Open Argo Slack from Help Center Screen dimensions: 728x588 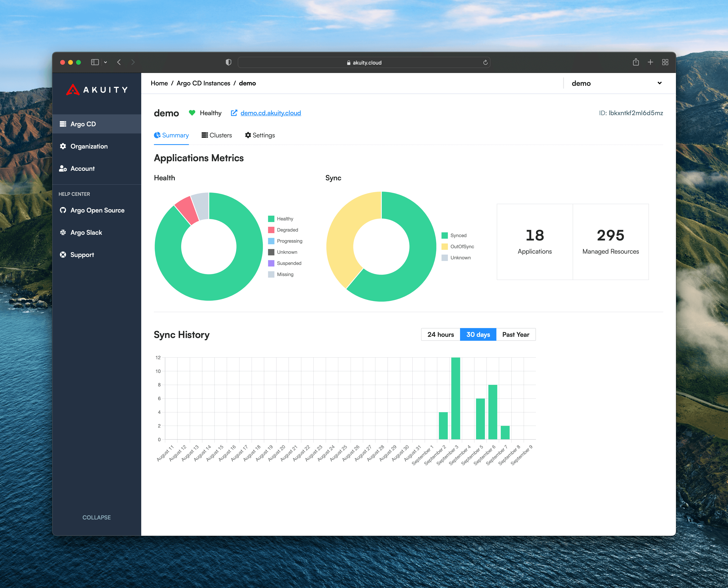[86, 232]
